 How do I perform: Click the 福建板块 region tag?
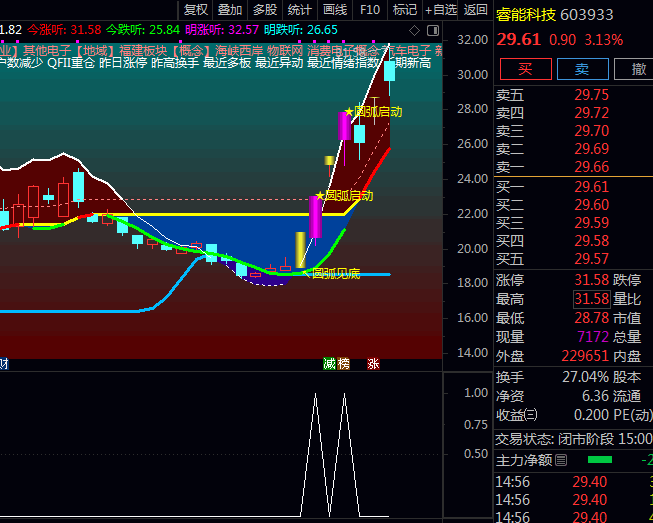point(143,51)
